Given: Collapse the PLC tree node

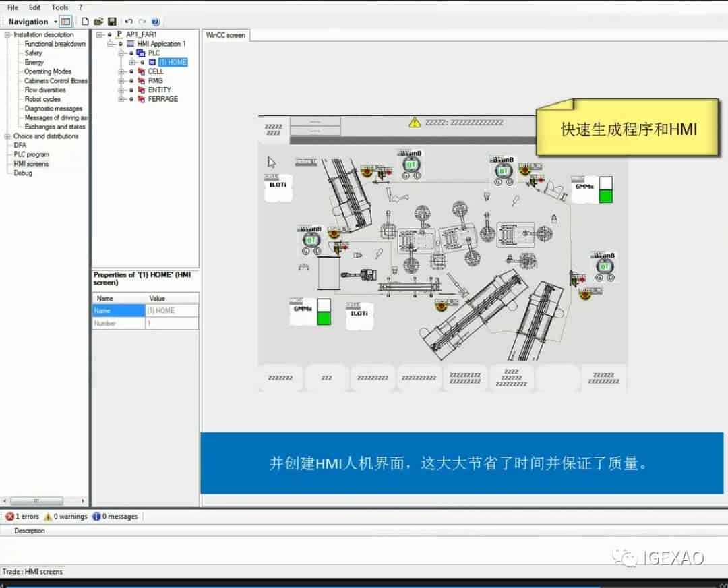Looking at the screenshot, I should click(x=121, y=53).
